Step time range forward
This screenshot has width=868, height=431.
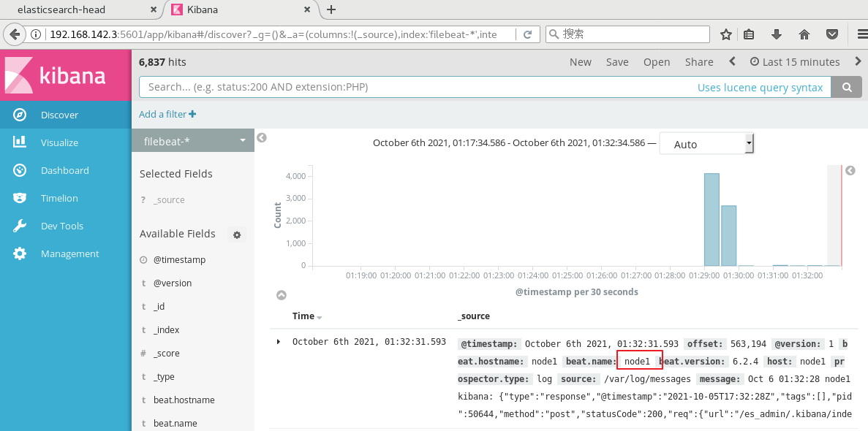pos(858,61)
